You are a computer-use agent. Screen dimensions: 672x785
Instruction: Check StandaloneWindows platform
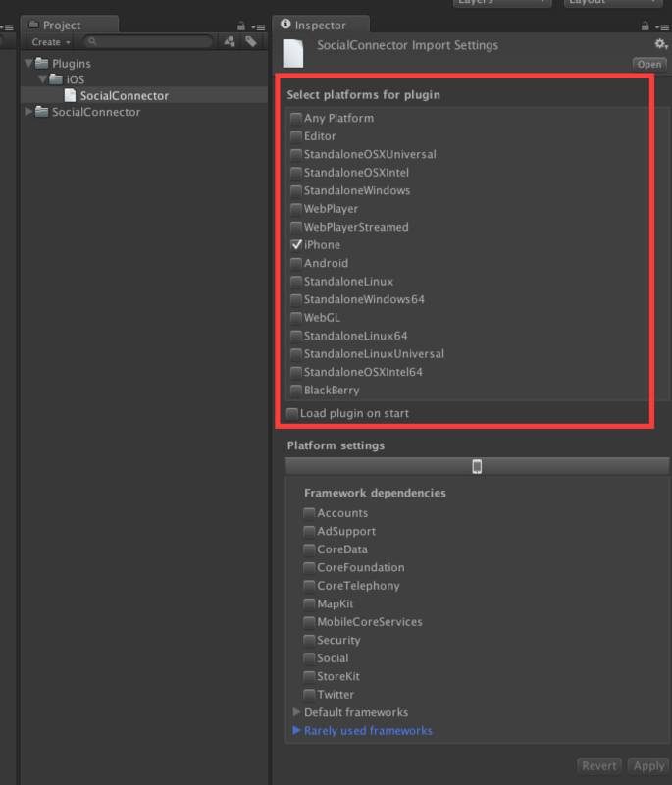(x=295, y=190)
